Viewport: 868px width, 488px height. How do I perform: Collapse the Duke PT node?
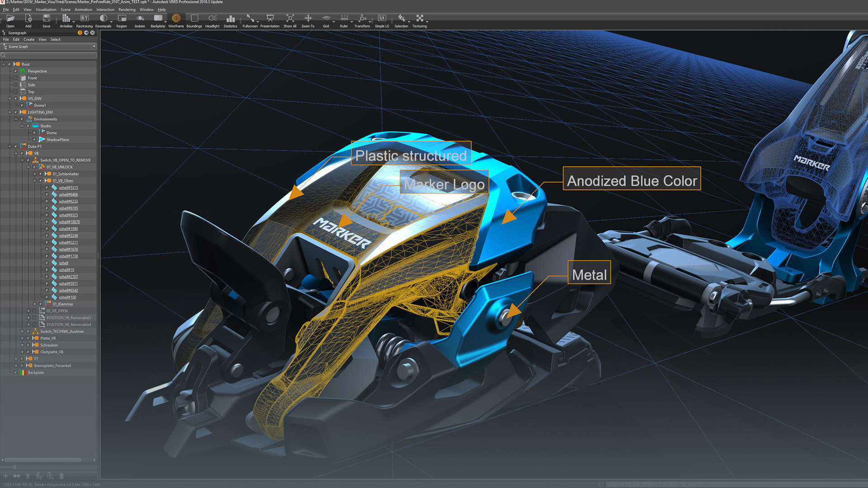(9, 146)
